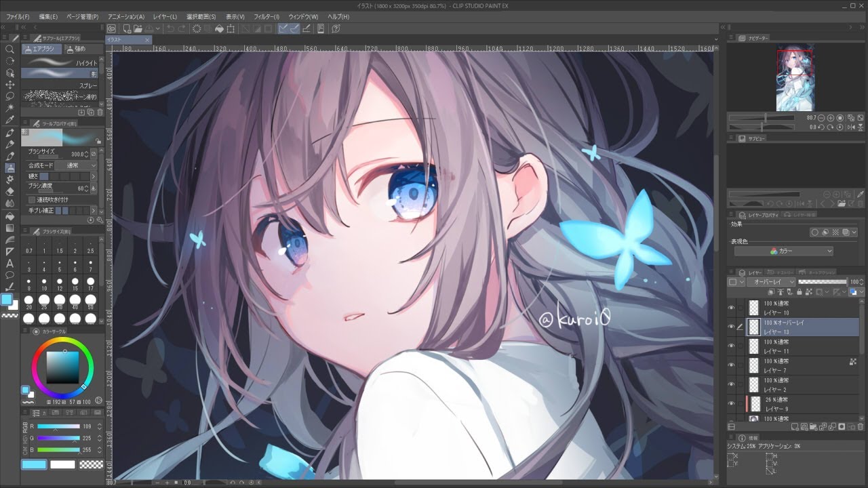Select the Pen tool
Screen dimensions: 868x488
pyautogui.click(x=10, y=132)
